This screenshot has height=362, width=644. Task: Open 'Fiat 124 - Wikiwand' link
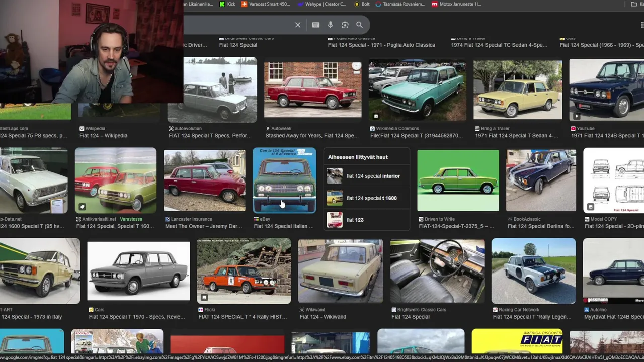(323, 317)
